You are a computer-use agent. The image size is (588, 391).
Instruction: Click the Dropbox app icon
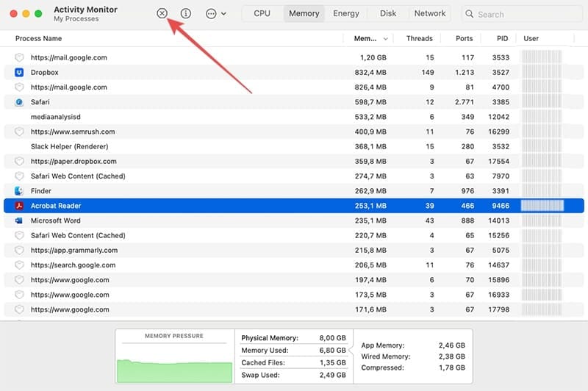pyautogui.click(x=19, y=72)
